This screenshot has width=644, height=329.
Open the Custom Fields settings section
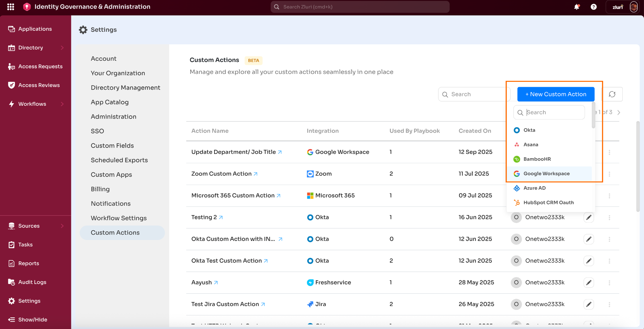click(x=112, y=146)
